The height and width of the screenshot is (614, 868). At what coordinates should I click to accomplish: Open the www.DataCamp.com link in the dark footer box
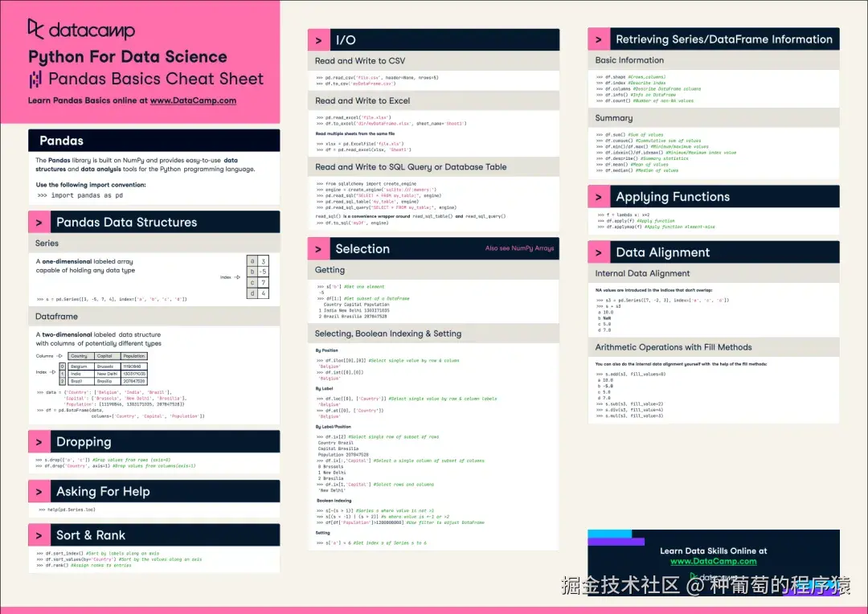(713, 562)
